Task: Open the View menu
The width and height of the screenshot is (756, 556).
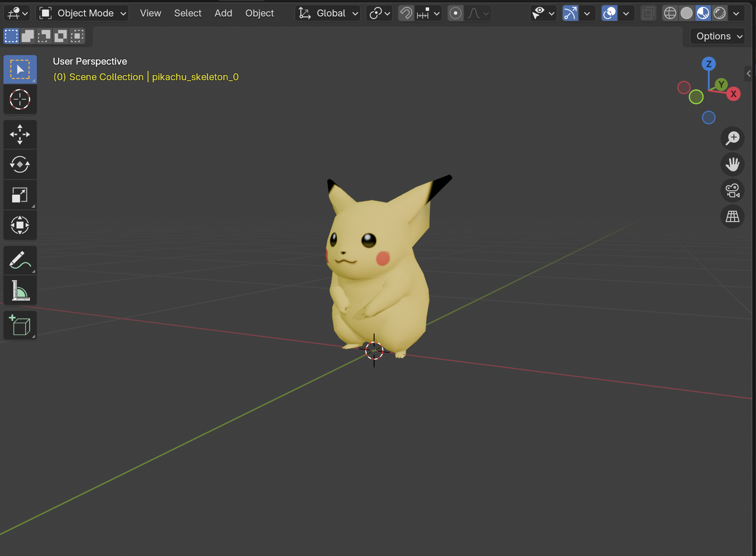Action: coord(150,13)
